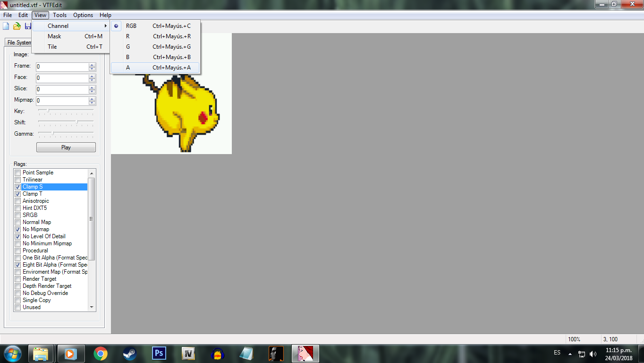Expand the Channel submenu
The image size is (644, 363).
tap(71, 26)
